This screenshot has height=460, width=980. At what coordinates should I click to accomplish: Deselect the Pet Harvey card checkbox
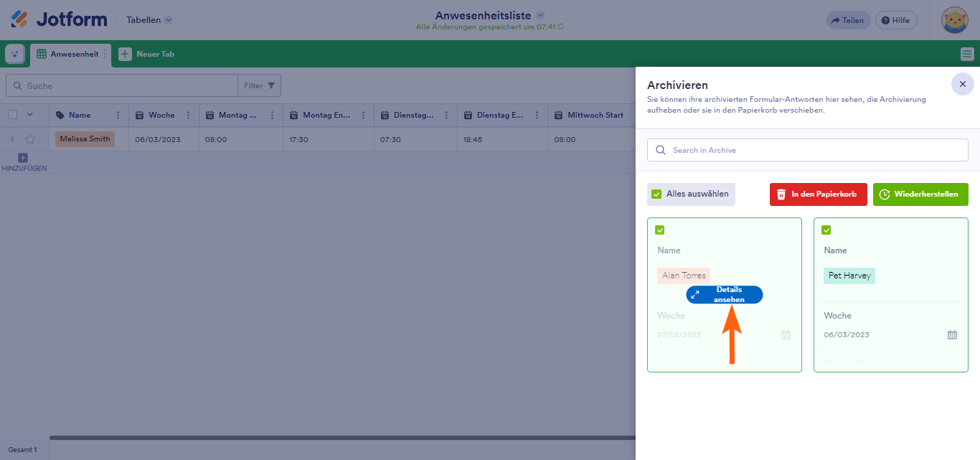(x=826, y=230)
